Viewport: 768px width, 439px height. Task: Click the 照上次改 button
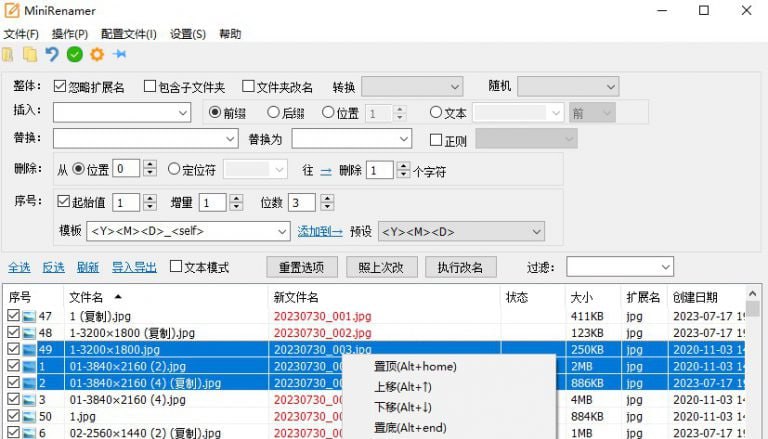pyautogui.click(x=382, y=267)
